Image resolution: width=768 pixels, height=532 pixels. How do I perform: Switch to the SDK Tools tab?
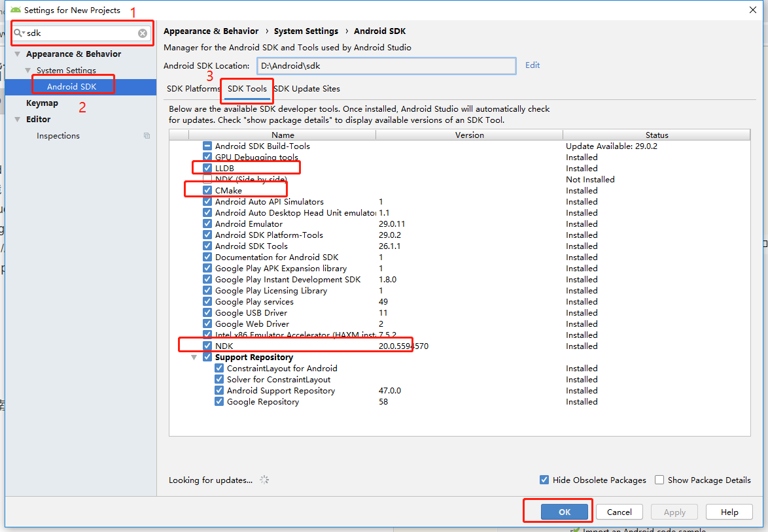pyautogui.click(x=247, y=89)
